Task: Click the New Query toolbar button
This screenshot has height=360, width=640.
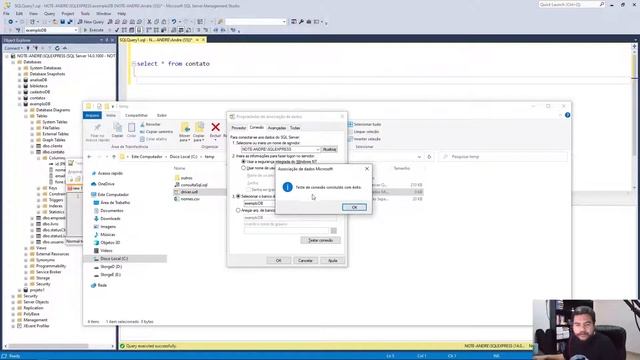Action: point(91,22)
